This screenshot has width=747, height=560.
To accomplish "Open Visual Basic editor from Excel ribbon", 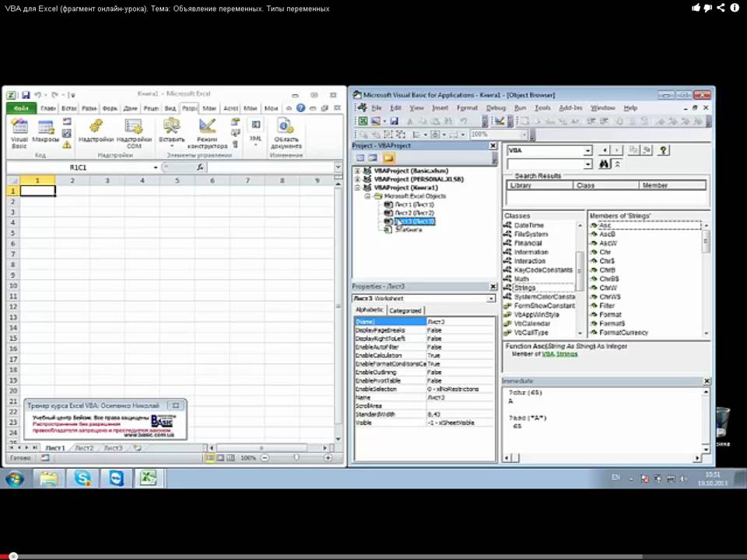I will tap(19, 133).
